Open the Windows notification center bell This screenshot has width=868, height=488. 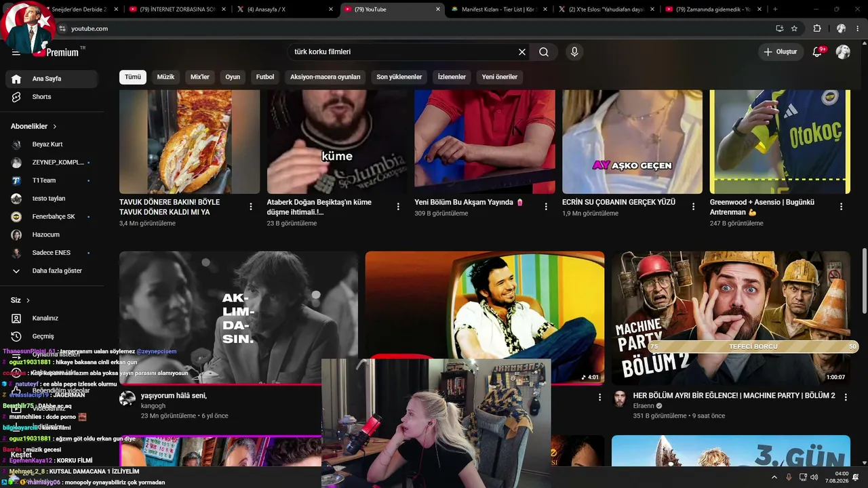tap(856, 477)
